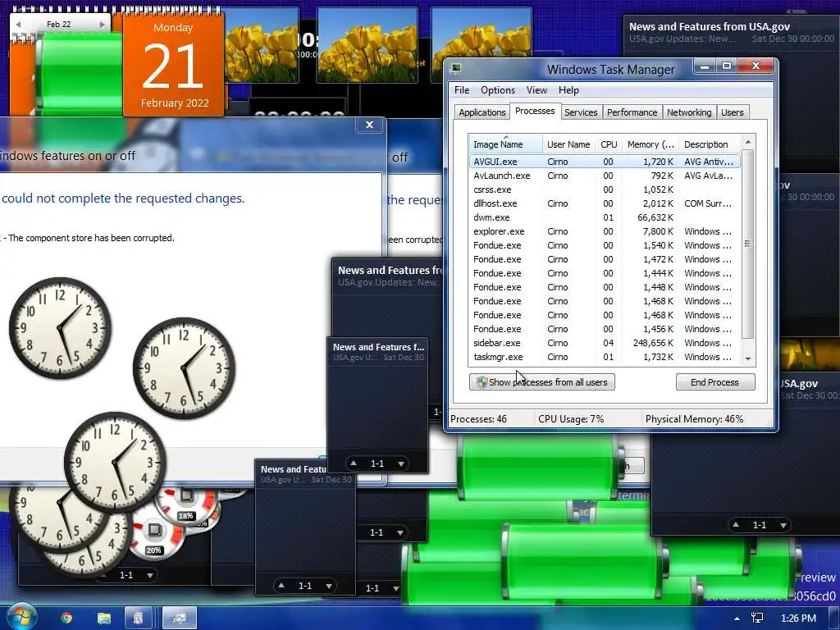
Task: Open top-right News and Features from USA.gov headline
Action: pyautogui.click(x=710, y=26)
